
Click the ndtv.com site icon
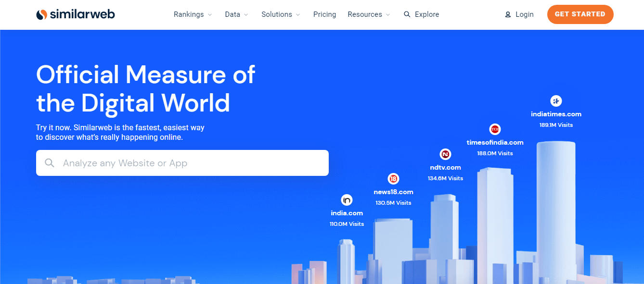tap(445, 154)
